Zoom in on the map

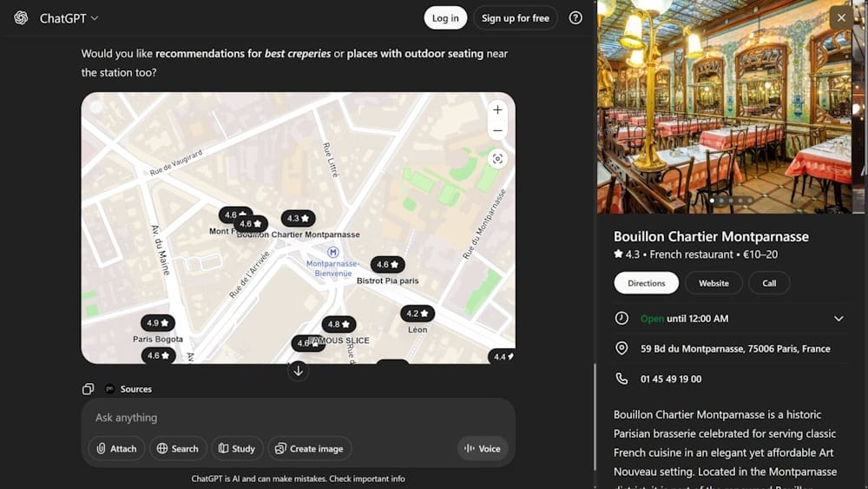[497, 110]
